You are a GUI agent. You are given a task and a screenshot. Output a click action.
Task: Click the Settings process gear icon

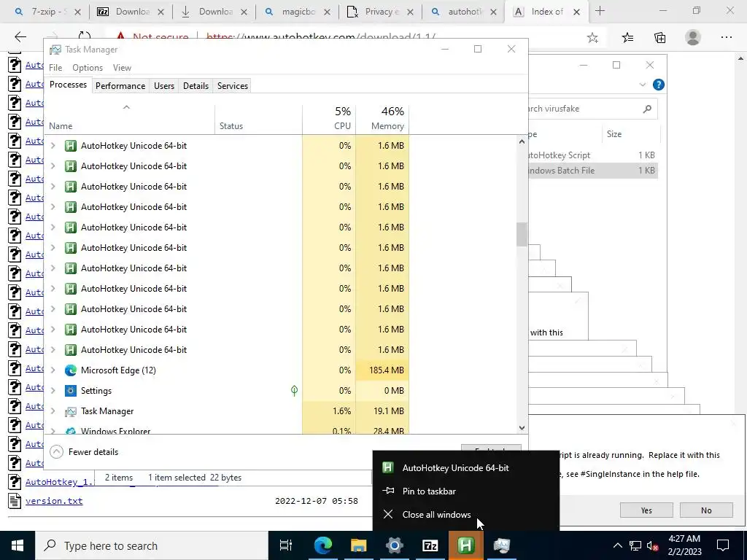(x=71, y=391)
